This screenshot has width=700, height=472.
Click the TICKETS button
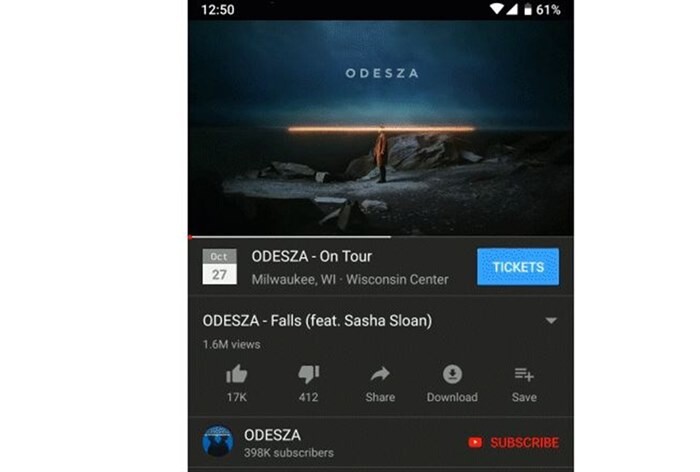click(518, 267)
